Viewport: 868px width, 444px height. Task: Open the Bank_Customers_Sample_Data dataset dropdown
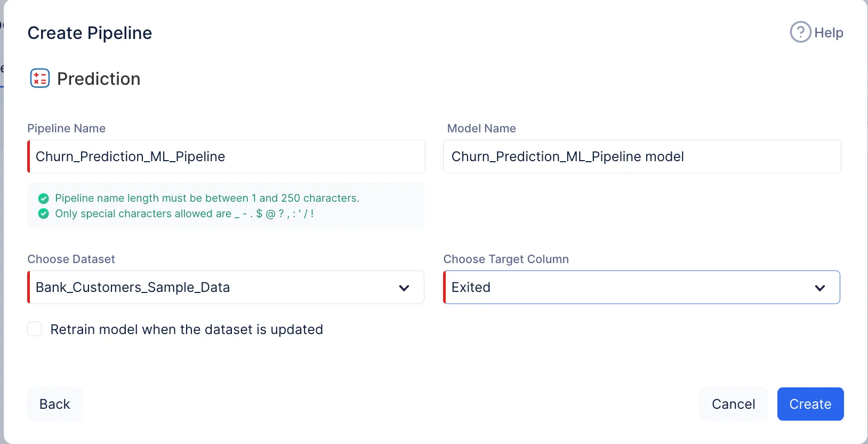click(x=213, y=288)
